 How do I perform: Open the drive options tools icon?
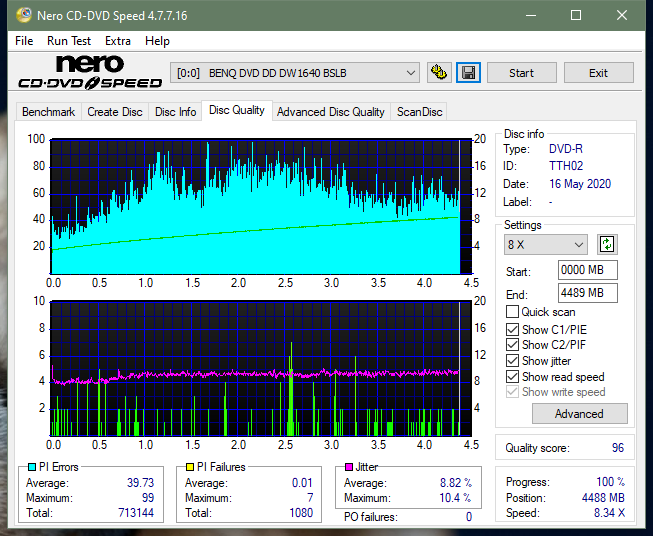[439, 73]
